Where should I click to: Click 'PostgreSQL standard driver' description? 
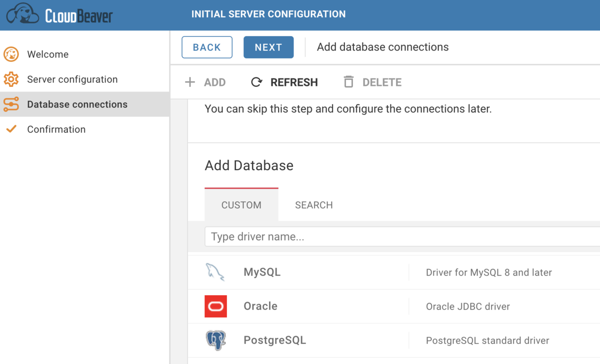pos(487,341)
